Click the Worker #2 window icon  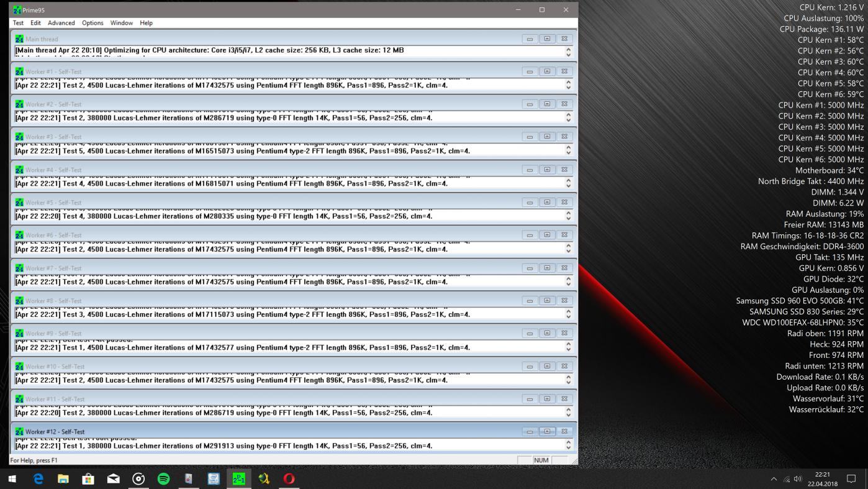[x=19, y=104]
